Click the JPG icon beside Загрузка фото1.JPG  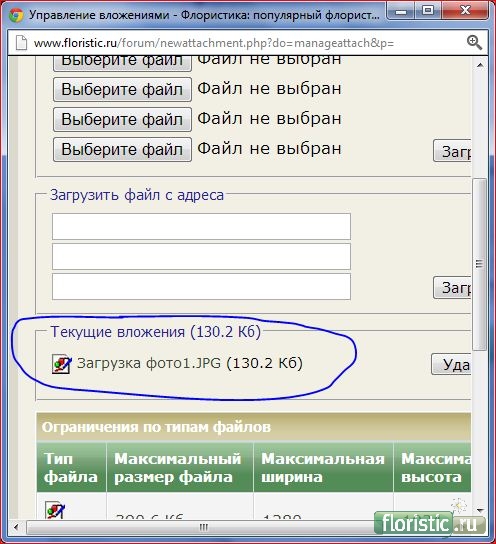tap(62, 364)
